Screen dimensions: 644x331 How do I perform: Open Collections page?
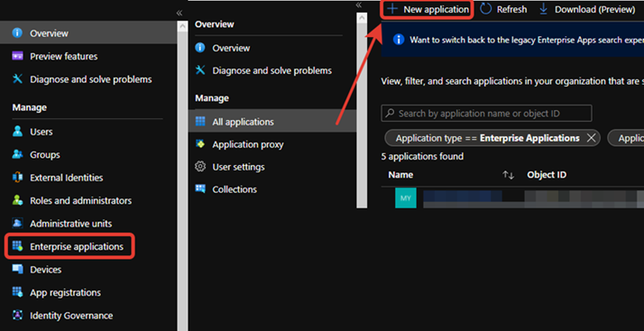pyautogui.click(x=235, y=188)
